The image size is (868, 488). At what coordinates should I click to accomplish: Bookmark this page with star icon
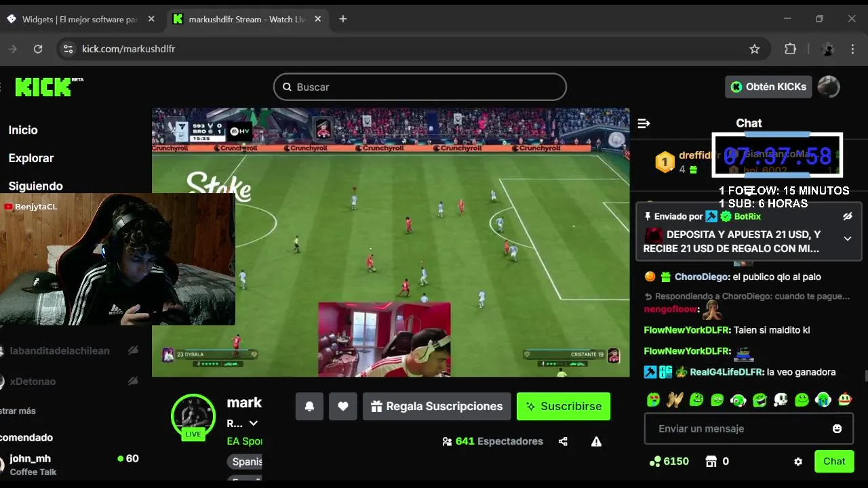pyautogui.click(x=754, y=49)
